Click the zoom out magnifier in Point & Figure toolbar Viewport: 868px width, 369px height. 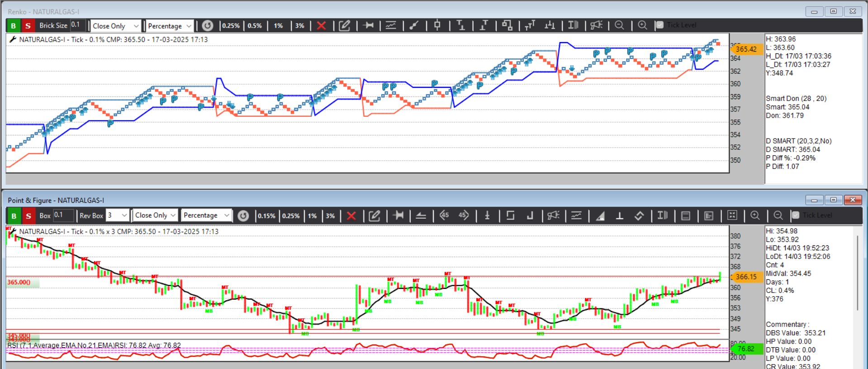[778, 216]
